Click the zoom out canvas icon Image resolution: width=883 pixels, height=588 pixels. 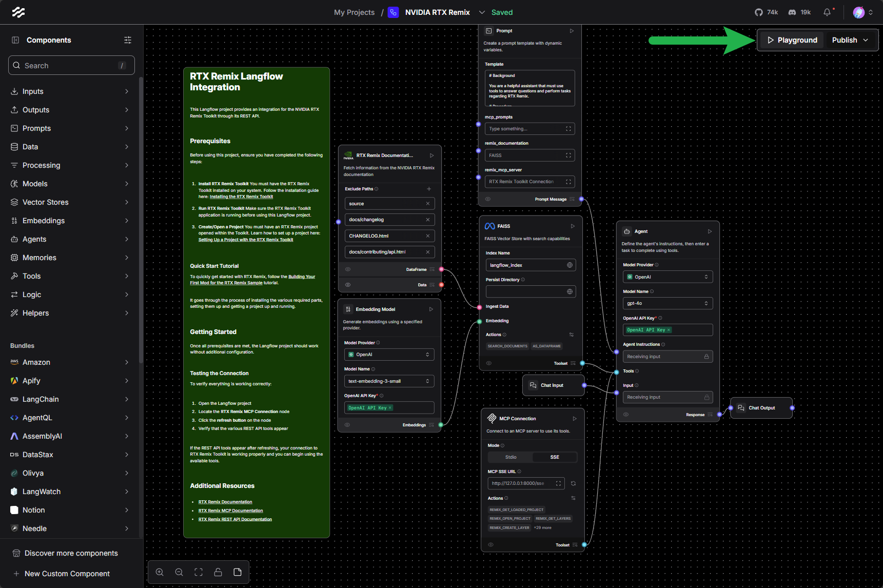coord(179,572)
